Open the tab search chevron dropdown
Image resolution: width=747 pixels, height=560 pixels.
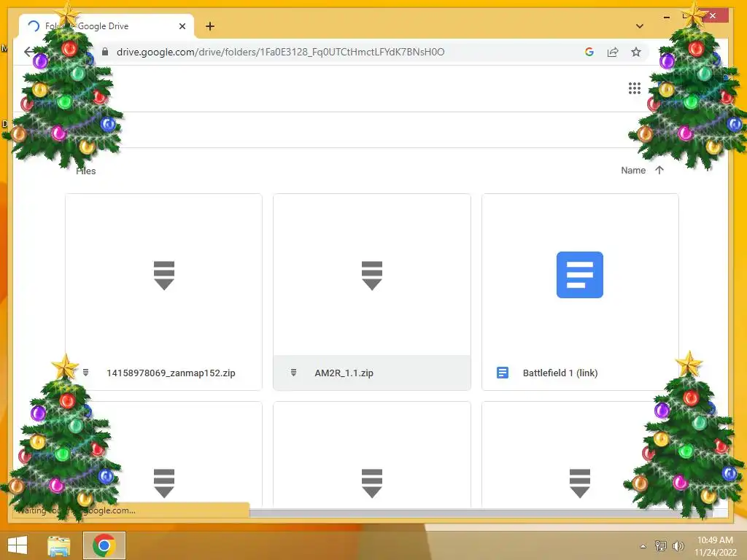coord(640,26)
